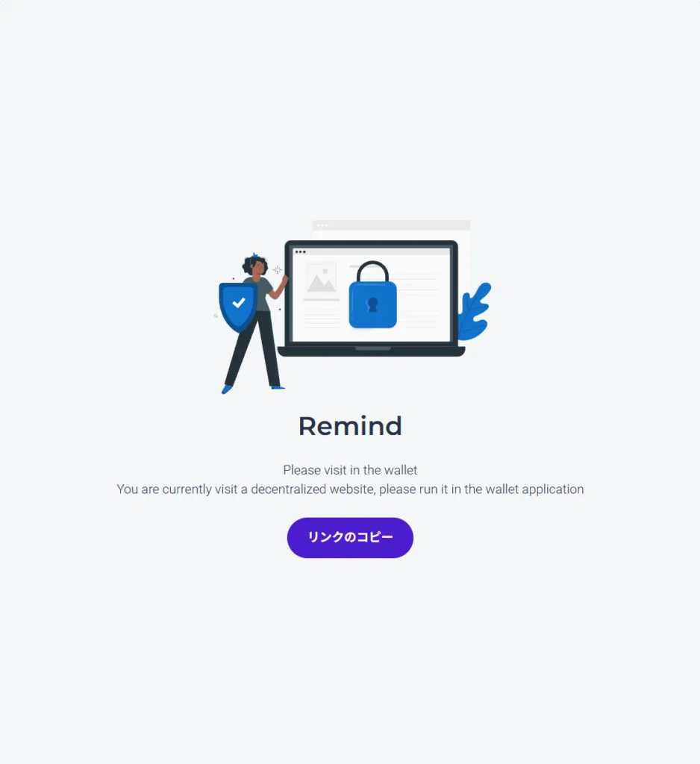Click the padlock shackle arch
The width and height of the screenshot is (700, 764).
click(373, 272)
